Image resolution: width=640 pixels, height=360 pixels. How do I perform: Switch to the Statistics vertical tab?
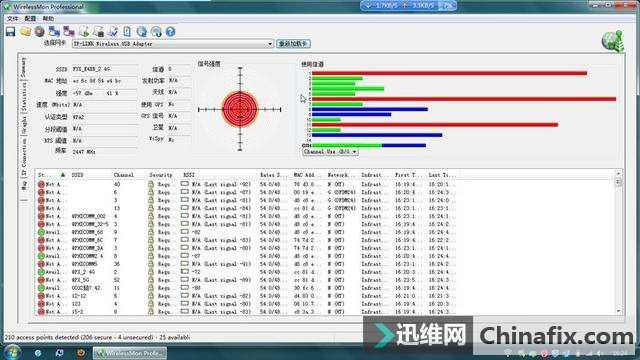(24, 96)
